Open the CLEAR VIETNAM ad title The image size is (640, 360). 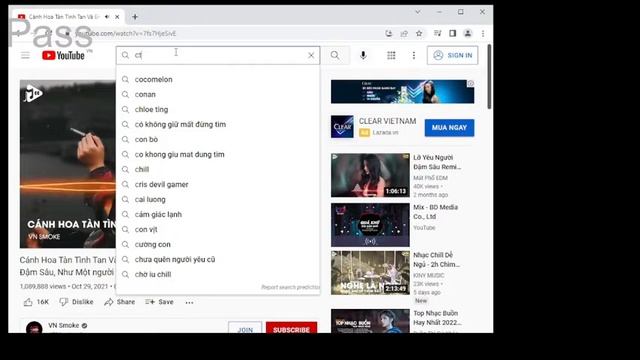(387, 121)
